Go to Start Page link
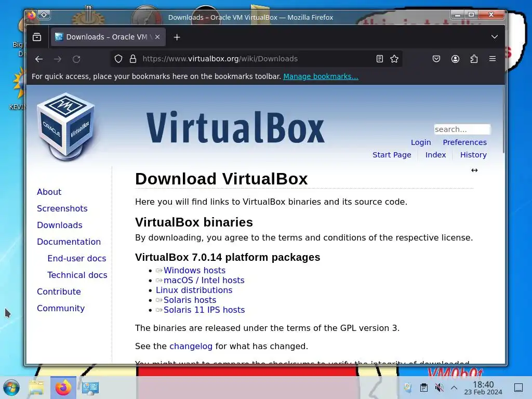 tap(392, 155)
